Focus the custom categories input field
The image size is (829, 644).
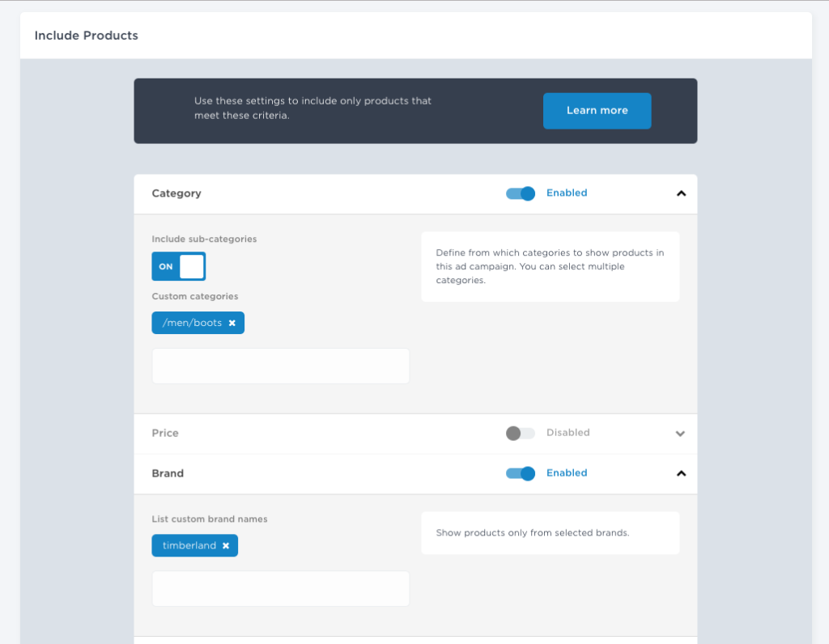pyautogui.click(x=281, y=366)
